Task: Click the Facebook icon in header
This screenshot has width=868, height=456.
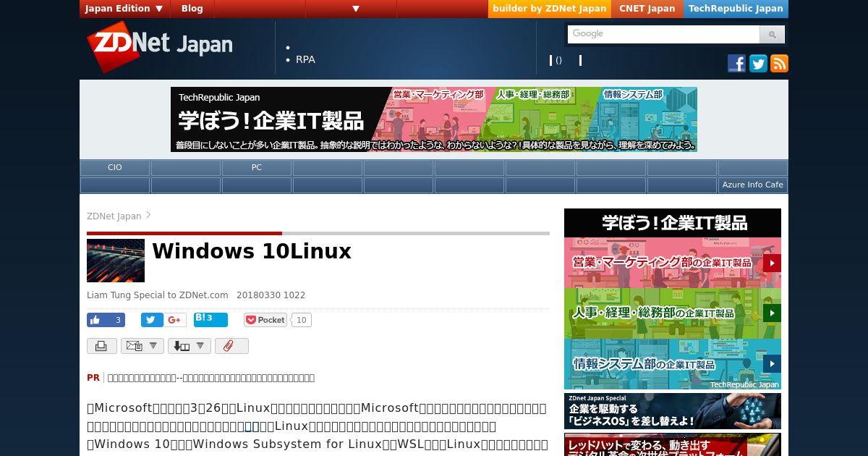Action: pos(736,64)
